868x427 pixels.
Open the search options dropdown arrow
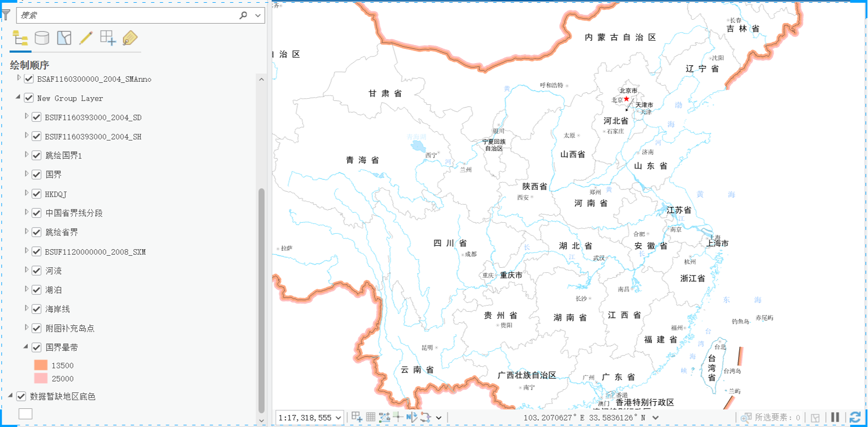258,15
